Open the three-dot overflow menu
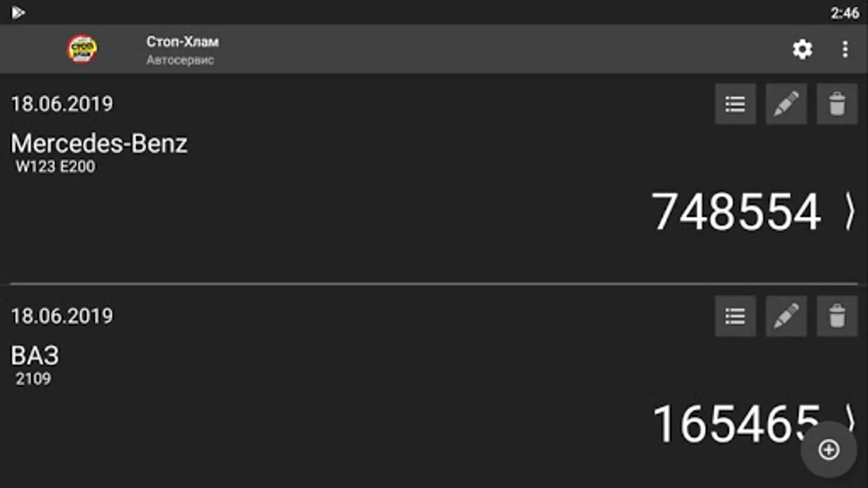 click(x=845, y=49)
